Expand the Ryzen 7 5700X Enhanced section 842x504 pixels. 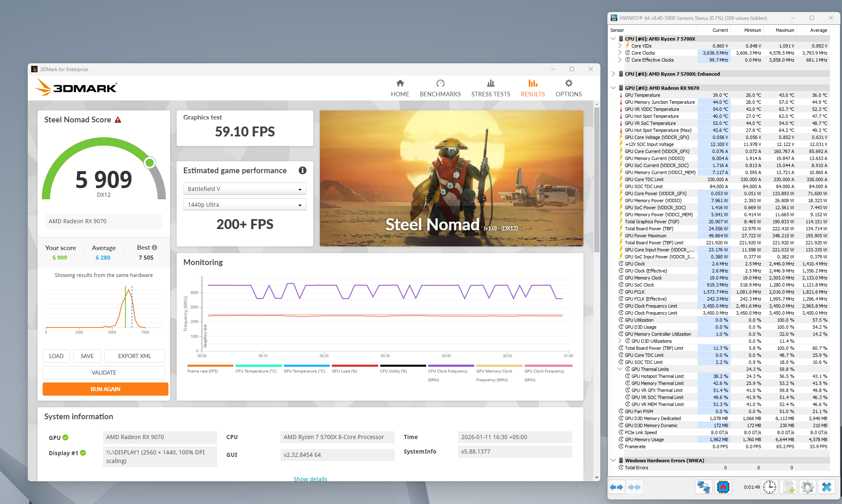(x=613, y=74)
